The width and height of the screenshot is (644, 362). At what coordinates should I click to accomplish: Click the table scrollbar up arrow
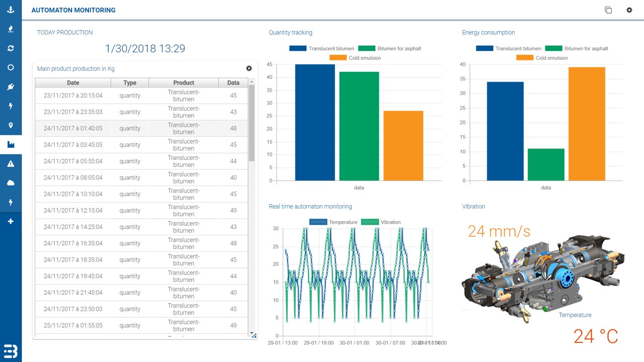point(252,81)
